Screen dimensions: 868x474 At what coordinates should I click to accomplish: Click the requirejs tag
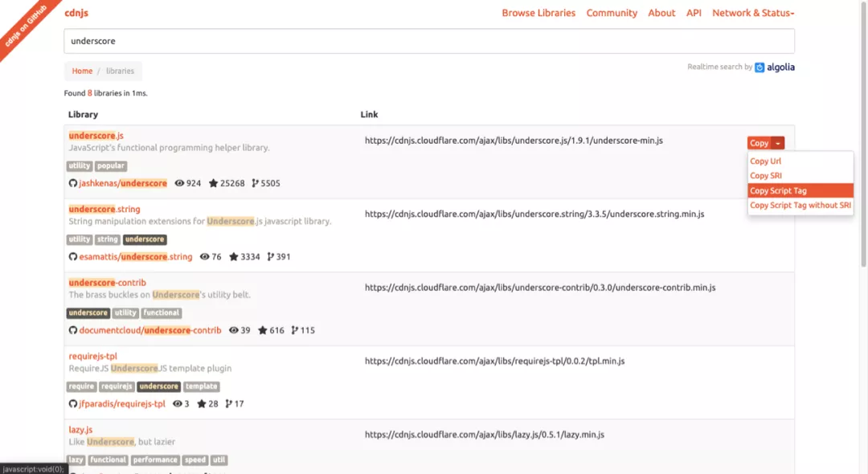click(x=117, y=386)
